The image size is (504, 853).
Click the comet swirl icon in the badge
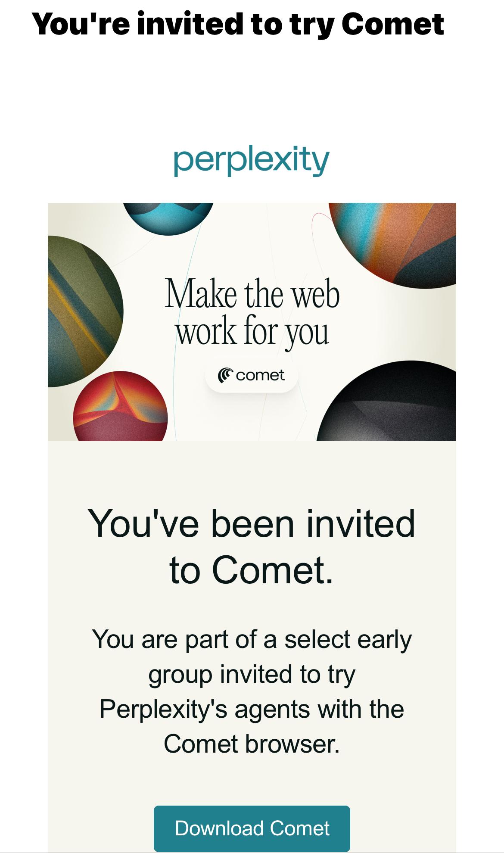(225, 375)
